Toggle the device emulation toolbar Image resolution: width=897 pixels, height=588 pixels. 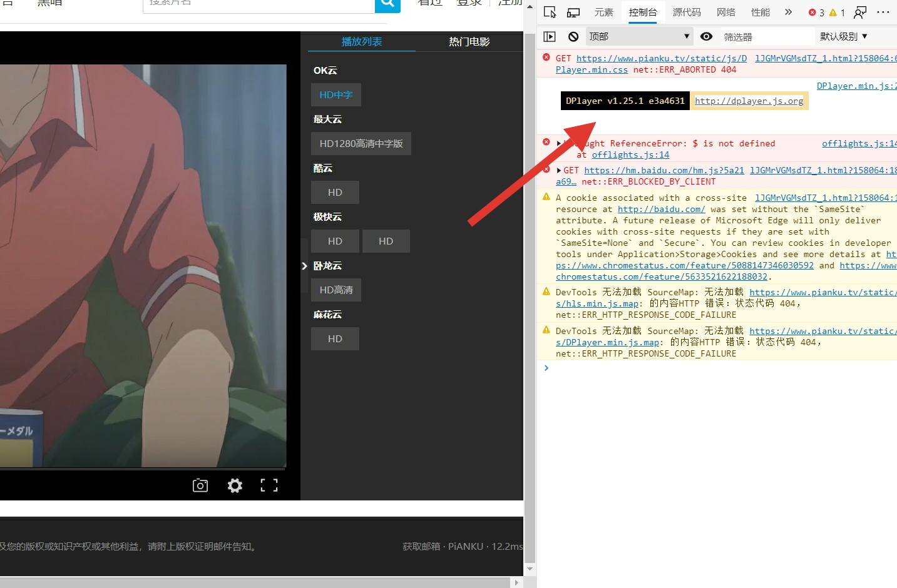coord(573,11)
